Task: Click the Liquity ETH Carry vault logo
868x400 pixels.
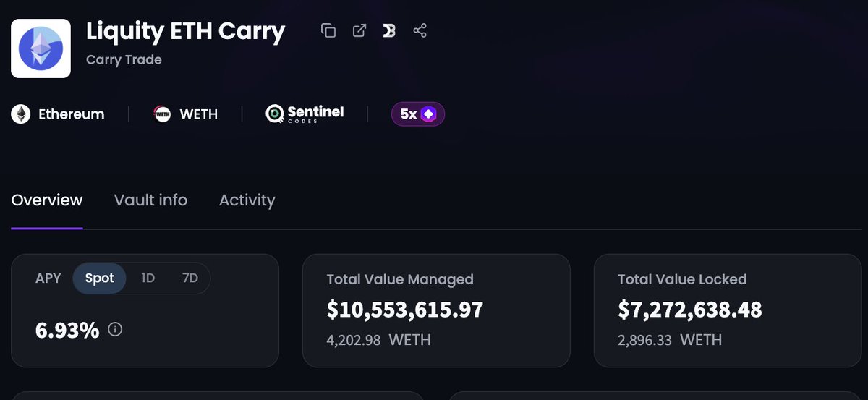Action: pos(41,48)
